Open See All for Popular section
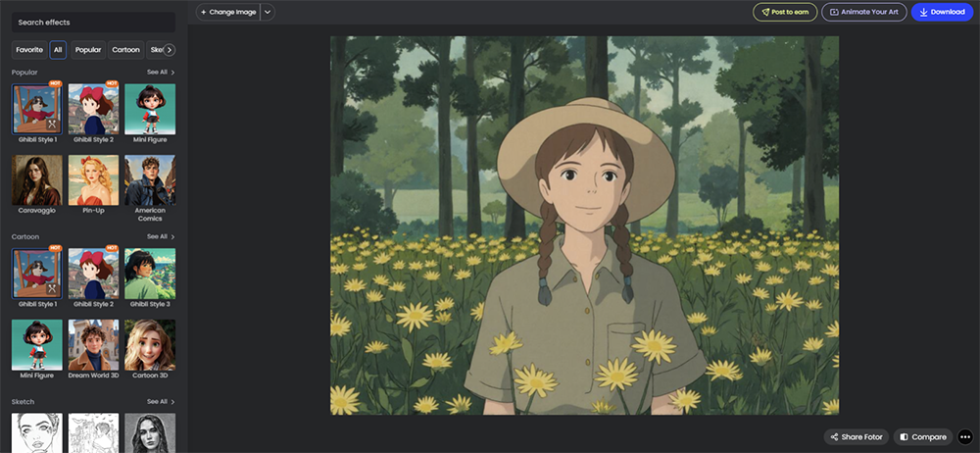The width and height of the screenshot is (980, 453). tap(161, 72)
